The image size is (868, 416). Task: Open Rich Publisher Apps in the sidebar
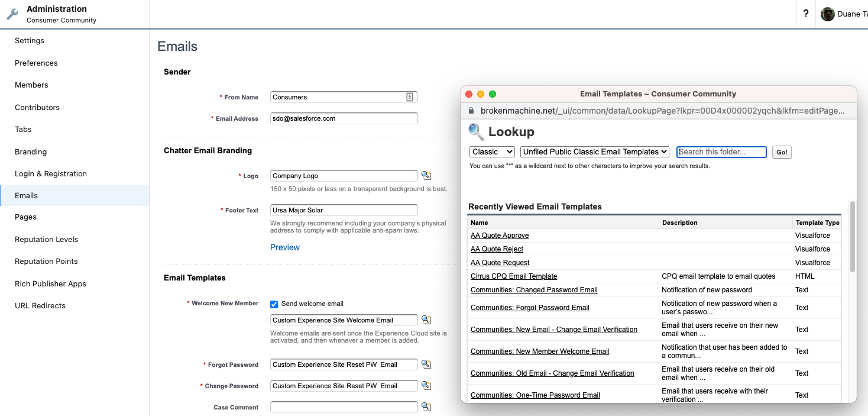click(50, 283)
